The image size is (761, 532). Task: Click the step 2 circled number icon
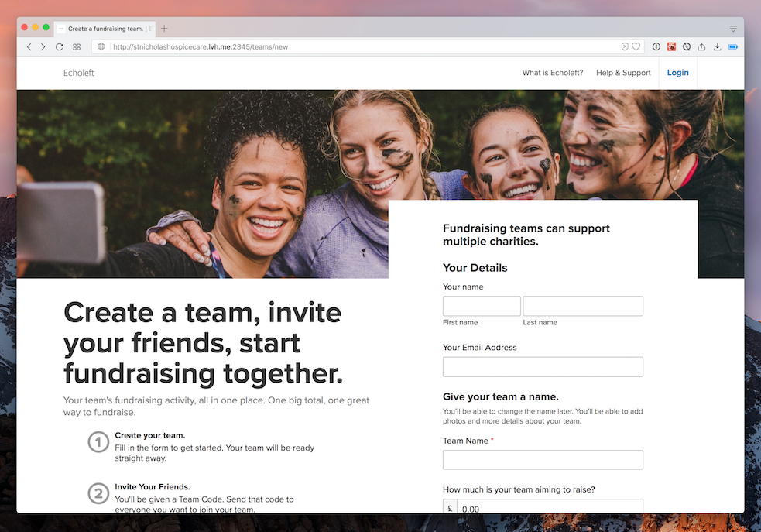click(x=98, y=493)
